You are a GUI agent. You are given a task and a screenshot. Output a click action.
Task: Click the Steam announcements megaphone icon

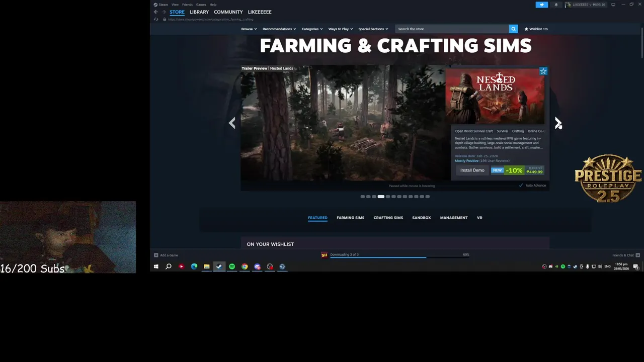coord(542,5)
